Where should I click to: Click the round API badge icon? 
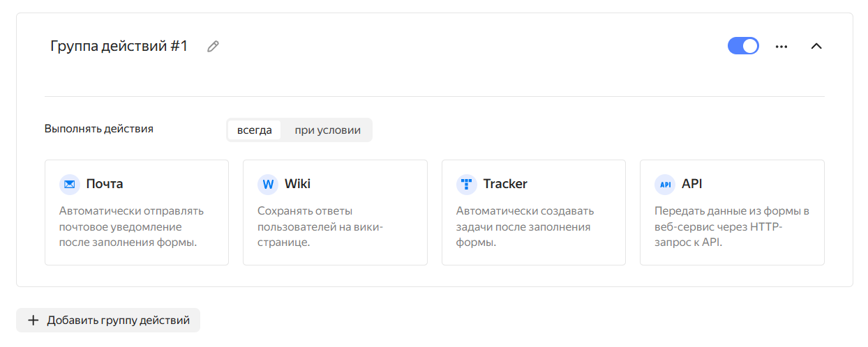tap(665, 185)
